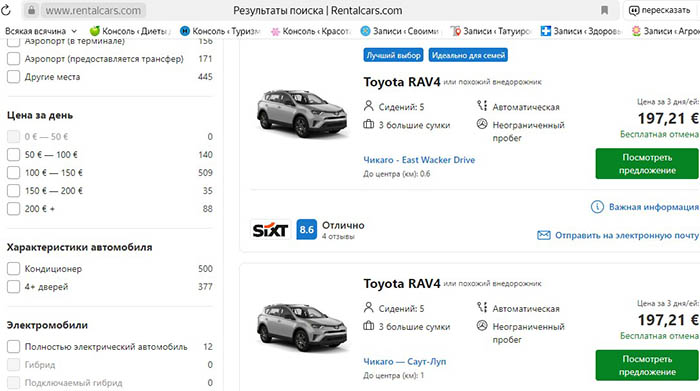Click the first 197,21 € price
The width and height of the screenshot is (700, 391).
(668, 119)
